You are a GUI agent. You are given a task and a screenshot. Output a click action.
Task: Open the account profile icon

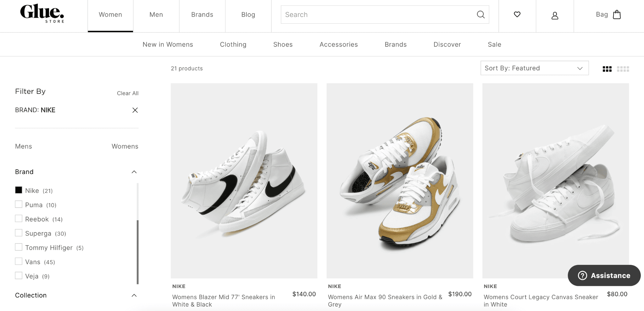(555, 15)
